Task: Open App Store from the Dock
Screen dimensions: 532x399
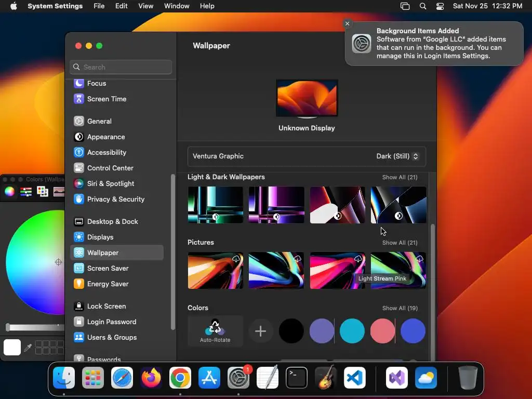Action: (x=209, y=378)
